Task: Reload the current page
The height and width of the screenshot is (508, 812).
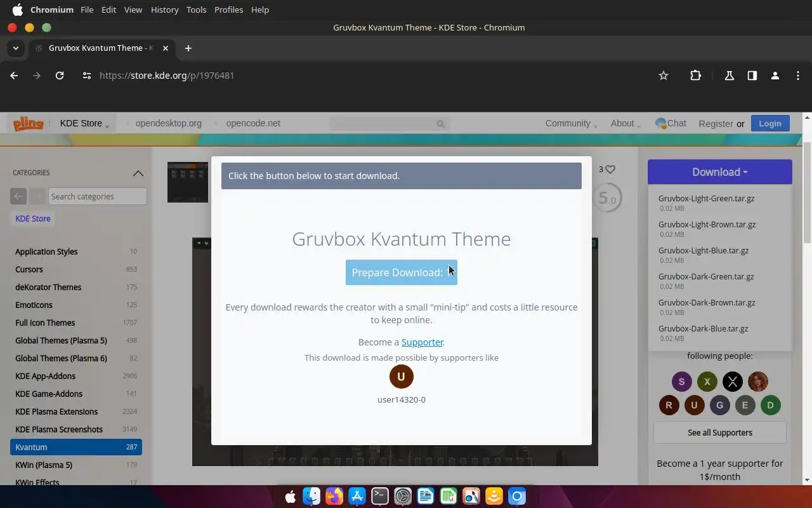Action: tap(60, 76)
